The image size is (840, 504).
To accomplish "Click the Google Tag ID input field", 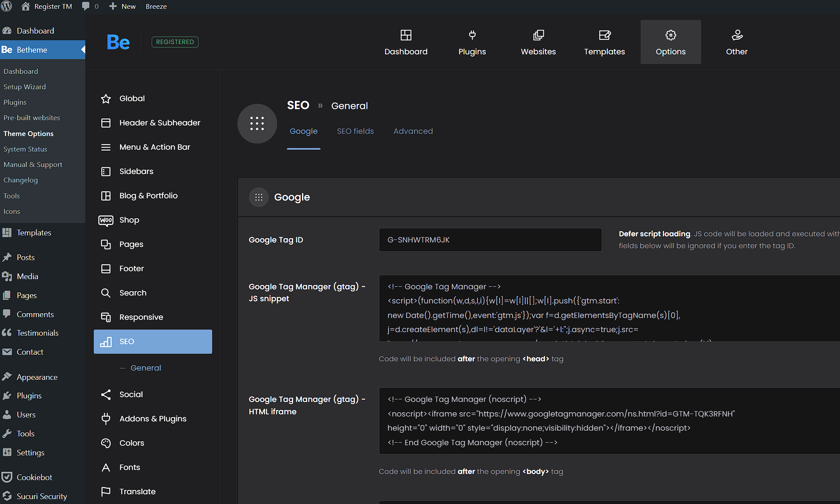I will tap(490, 240).
